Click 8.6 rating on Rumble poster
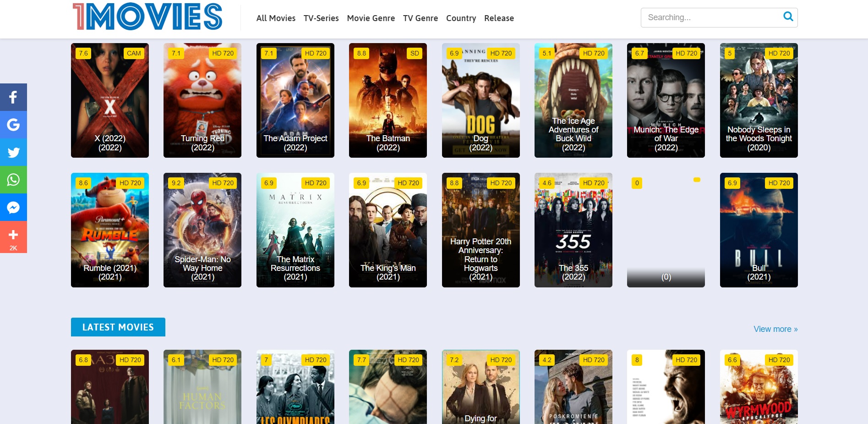The height and width of the screenshot is (424, 868). 83,183
